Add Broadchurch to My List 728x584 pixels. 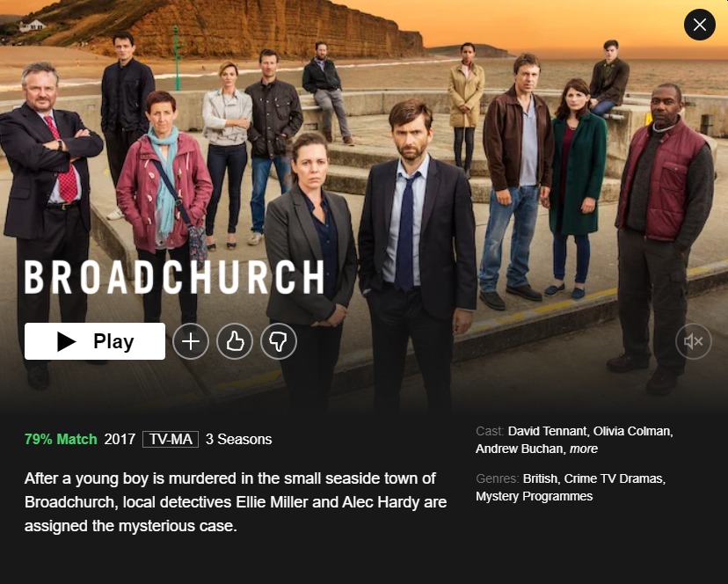click(191, 341)
